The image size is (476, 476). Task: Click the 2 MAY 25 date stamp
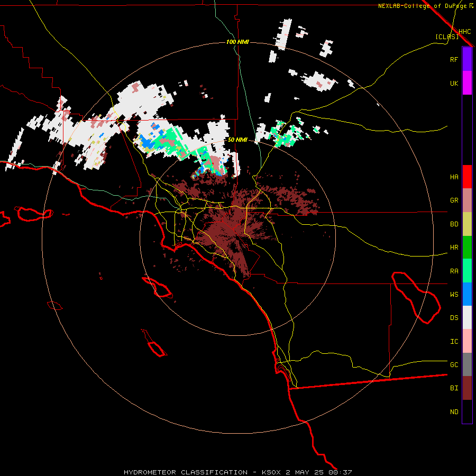coord(305,472)
